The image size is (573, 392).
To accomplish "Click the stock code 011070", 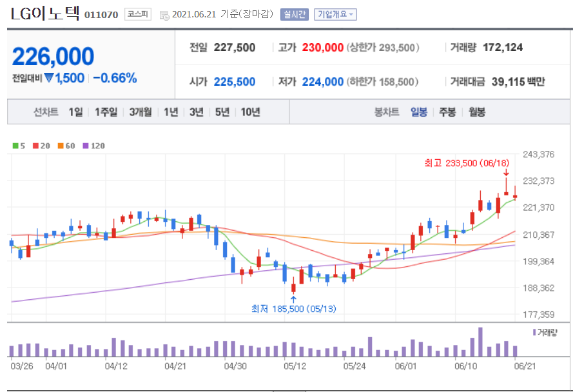I will (x=101, y=15).
